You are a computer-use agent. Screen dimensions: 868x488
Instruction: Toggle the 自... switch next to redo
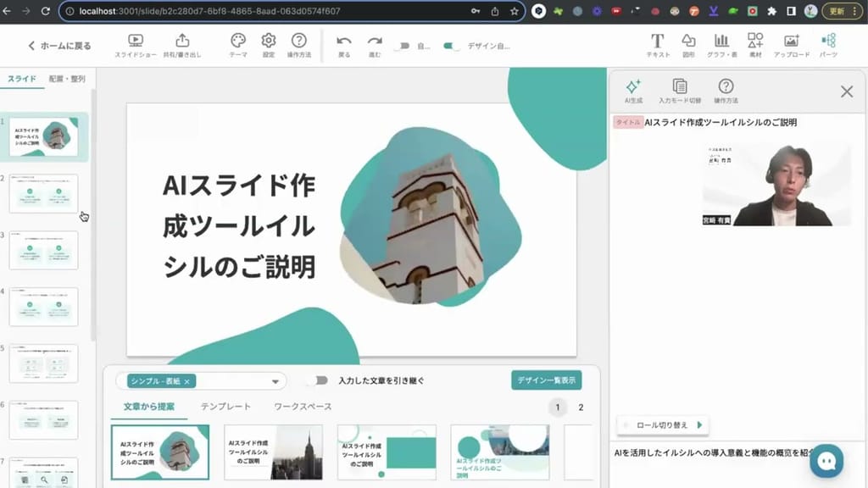pyautogui.click(x=402, y=46)
